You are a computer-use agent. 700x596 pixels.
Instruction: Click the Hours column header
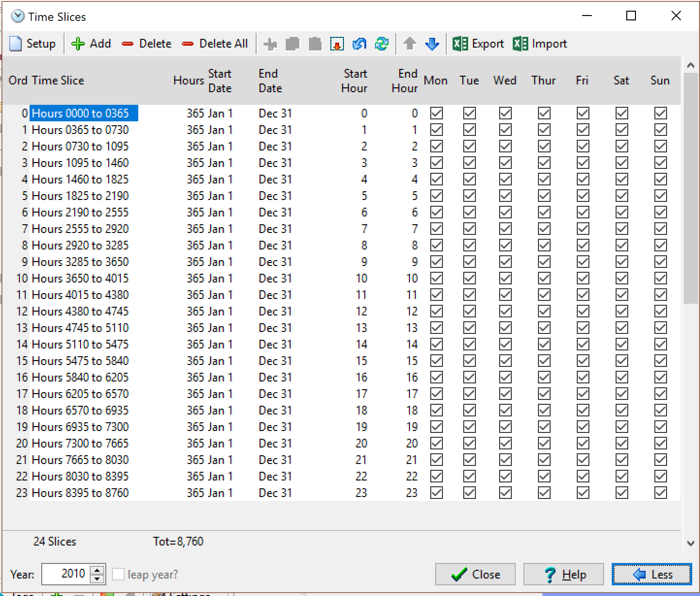189,81
